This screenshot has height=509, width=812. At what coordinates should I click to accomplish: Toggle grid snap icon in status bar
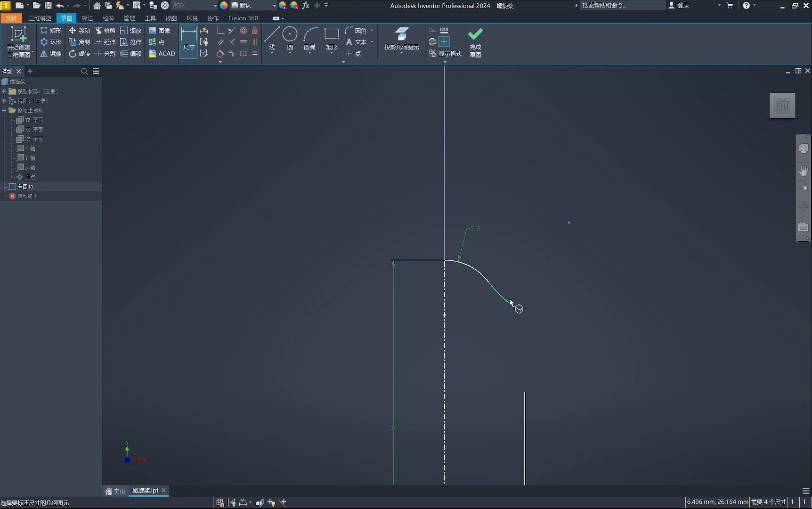tap(220, 502)
